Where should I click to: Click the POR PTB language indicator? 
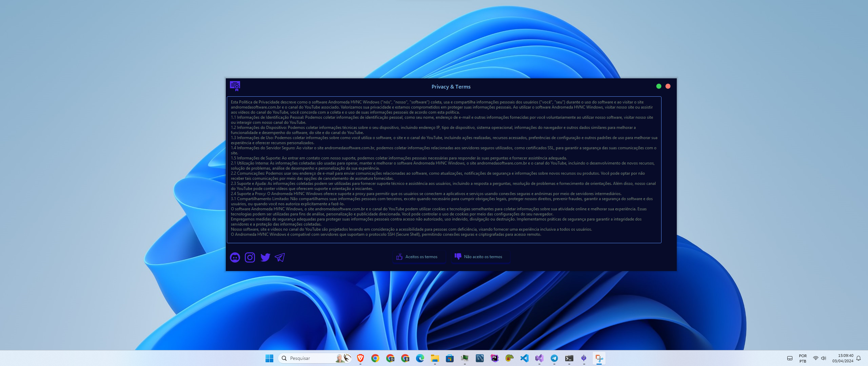803,358
